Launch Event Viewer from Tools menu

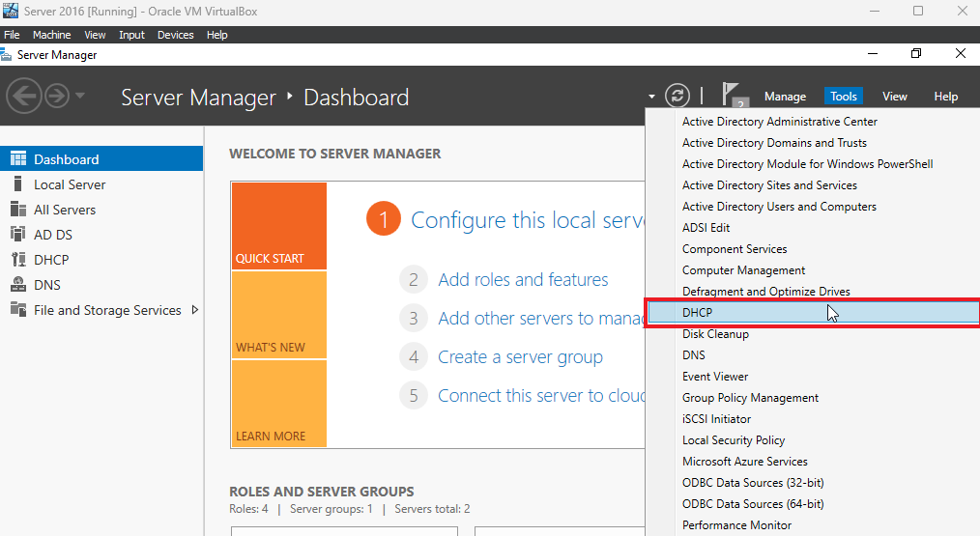tap(715, 377)
